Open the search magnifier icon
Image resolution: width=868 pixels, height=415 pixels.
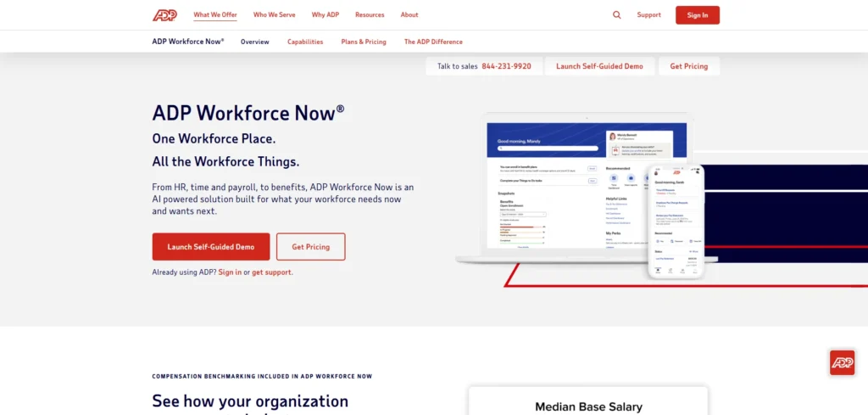point(617,15)
